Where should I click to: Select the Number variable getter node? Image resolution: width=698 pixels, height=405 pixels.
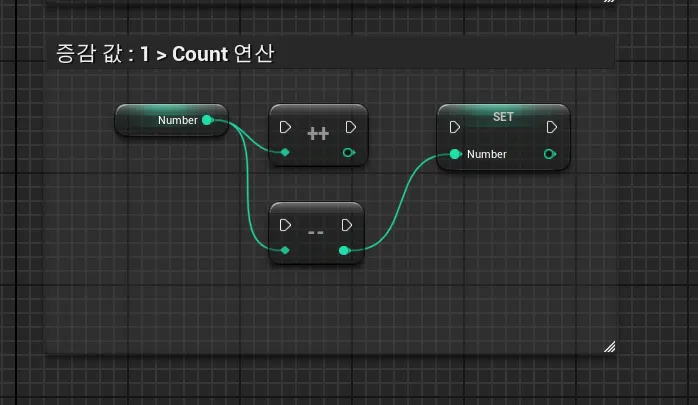(171, 120)
